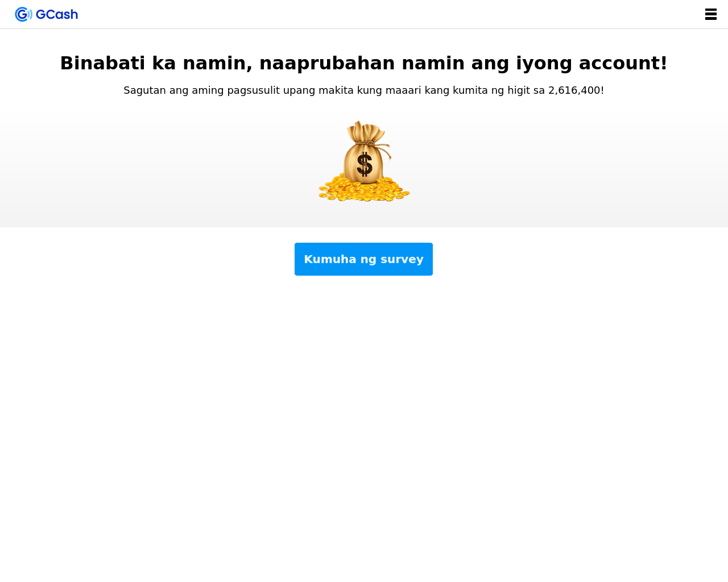Click the Kumuha ng survey button

(363, 259)
